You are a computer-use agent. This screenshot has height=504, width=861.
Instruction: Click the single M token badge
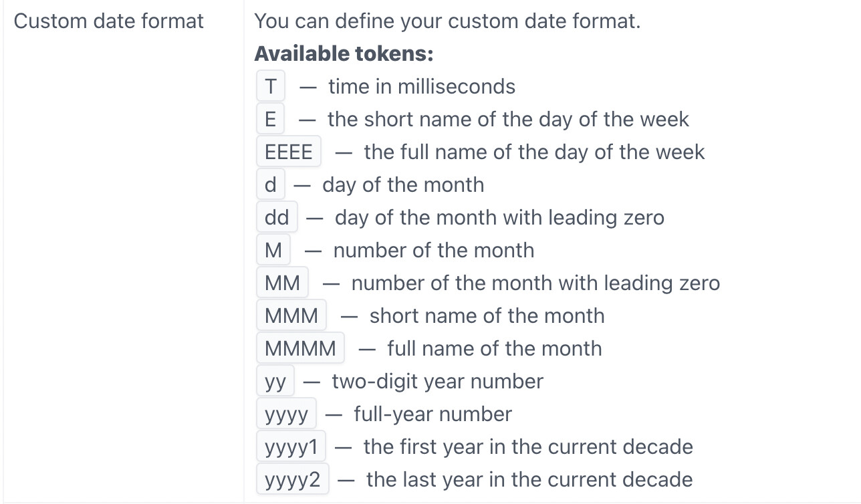point(273,251)
